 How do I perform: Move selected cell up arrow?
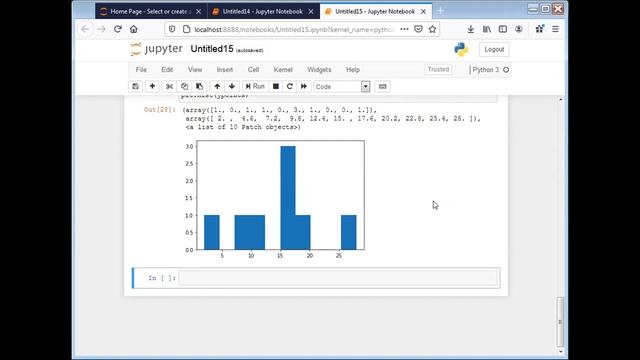(x=217, y=87)
